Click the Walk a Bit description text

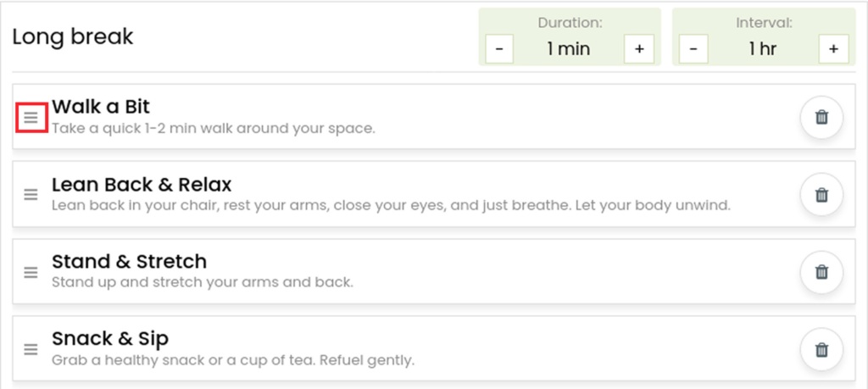coord(214,128)
